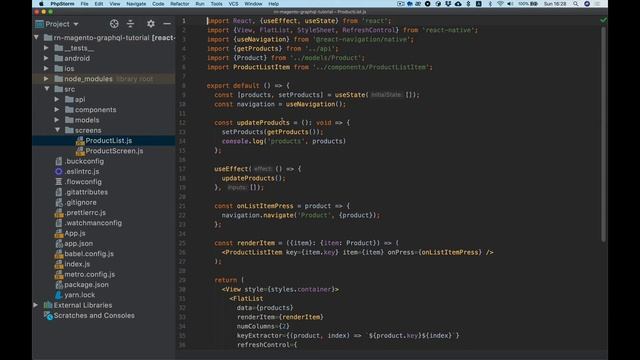640x360 pixels.
Task: Open the Navigate menu
Action: point(136,4)
